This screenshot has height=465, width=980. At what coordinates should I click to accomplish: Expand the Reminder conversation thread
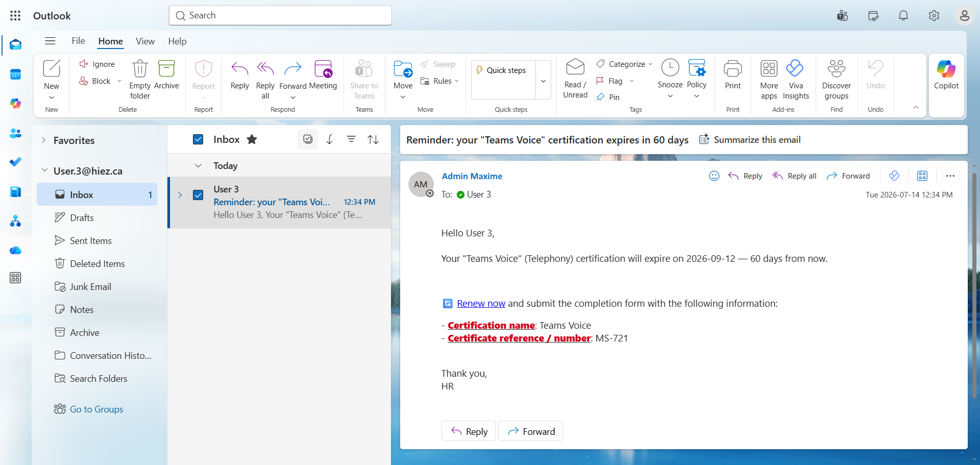180,195
